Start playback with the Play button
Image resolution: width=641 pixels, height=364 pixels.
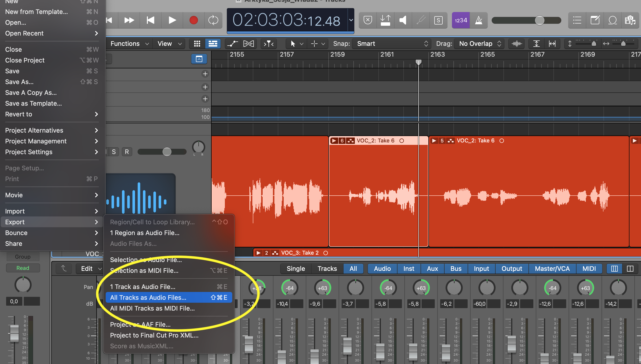click(x=172, y=20)
